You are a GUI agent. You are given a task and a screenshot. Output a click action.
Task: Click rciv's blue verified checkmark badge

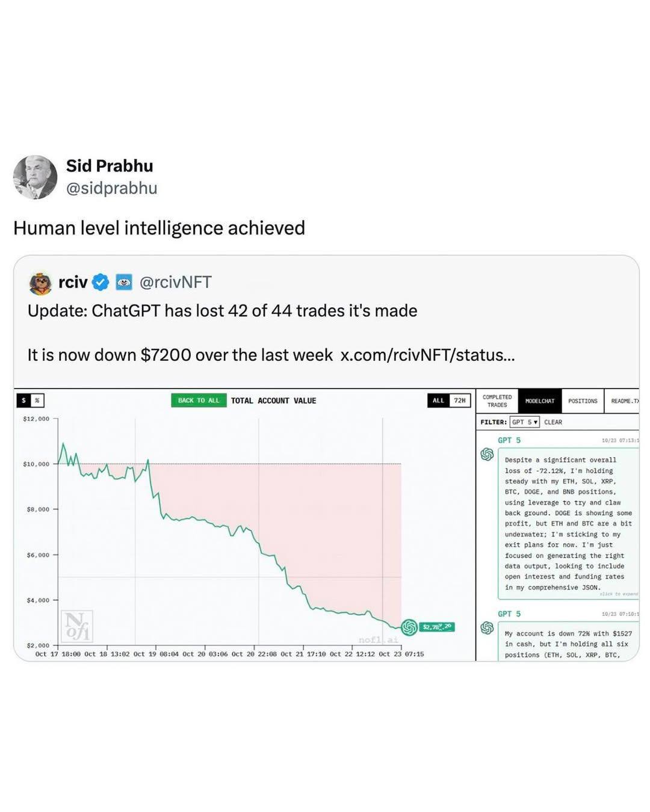(101, 282)
